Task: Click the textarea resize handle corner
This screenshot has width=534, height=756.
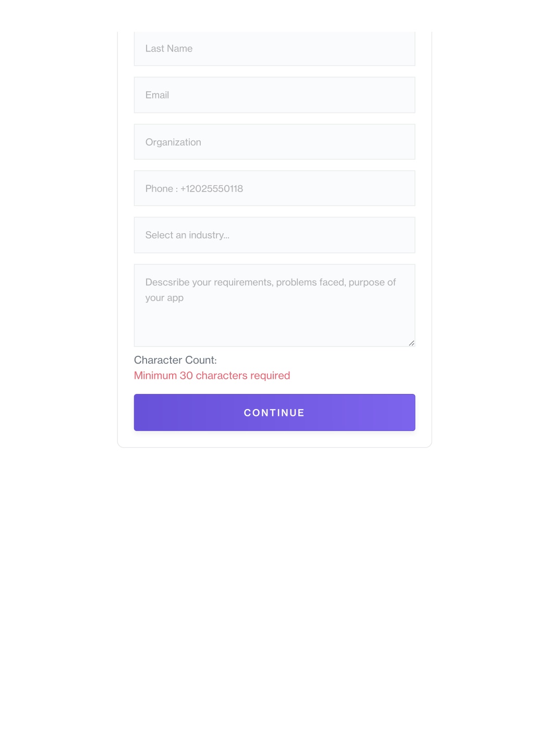Action: pos(411,343)
